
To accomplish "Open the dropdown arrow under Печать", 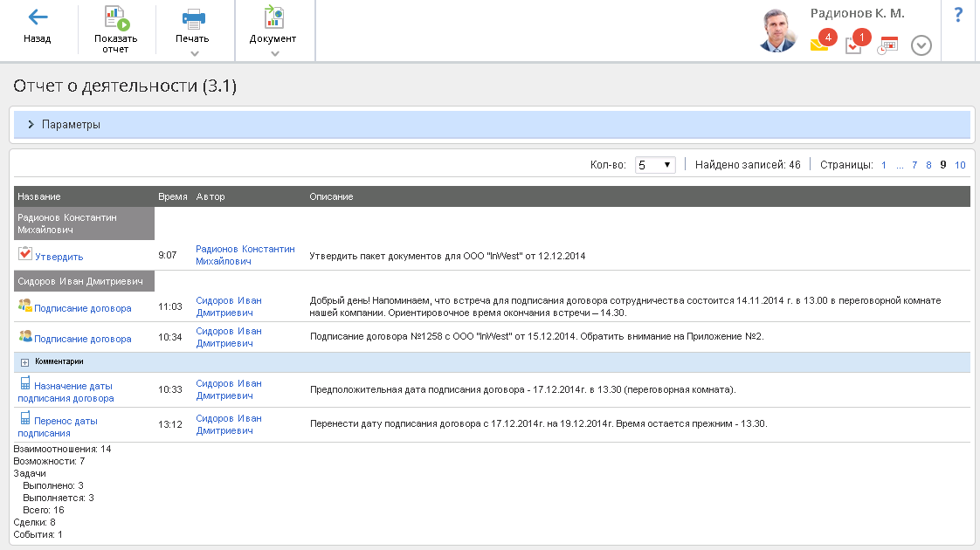I will click(194, 53).
